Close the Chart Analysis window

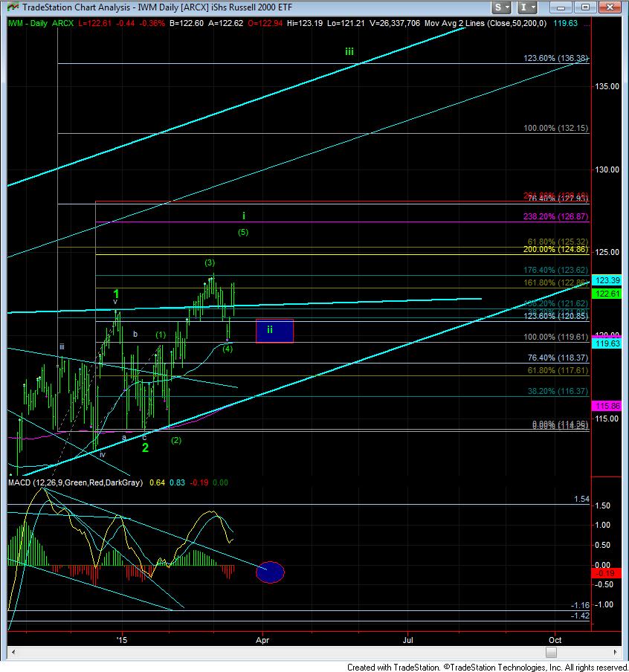(x=609, y=7)
